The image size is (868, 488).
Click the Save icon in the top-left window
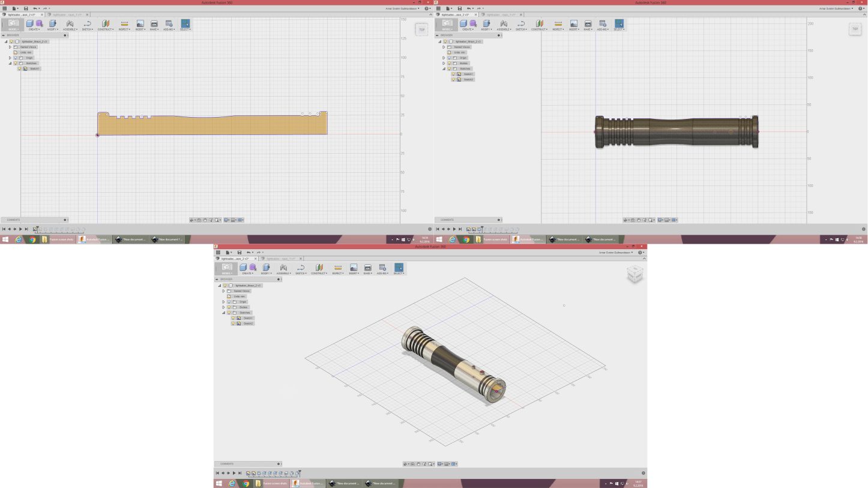coord(26,8)
